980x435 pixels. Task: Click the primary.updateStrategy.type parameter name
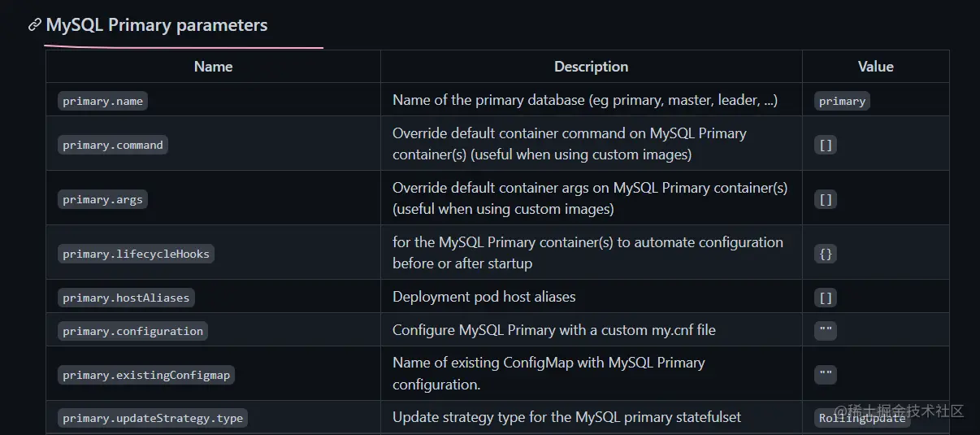tap(153, 418)
